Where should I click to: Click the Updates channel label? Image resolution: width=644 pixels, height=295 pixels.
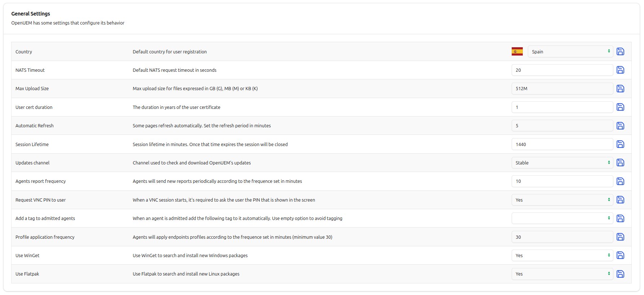click(32, 163)
